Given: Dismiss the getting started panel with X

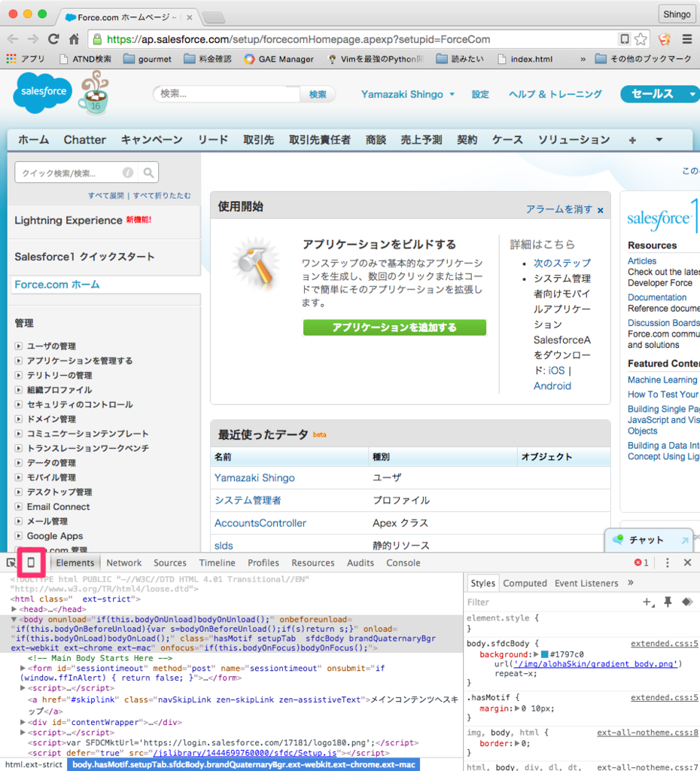Looking at the screenshot, I should (600, 211).
